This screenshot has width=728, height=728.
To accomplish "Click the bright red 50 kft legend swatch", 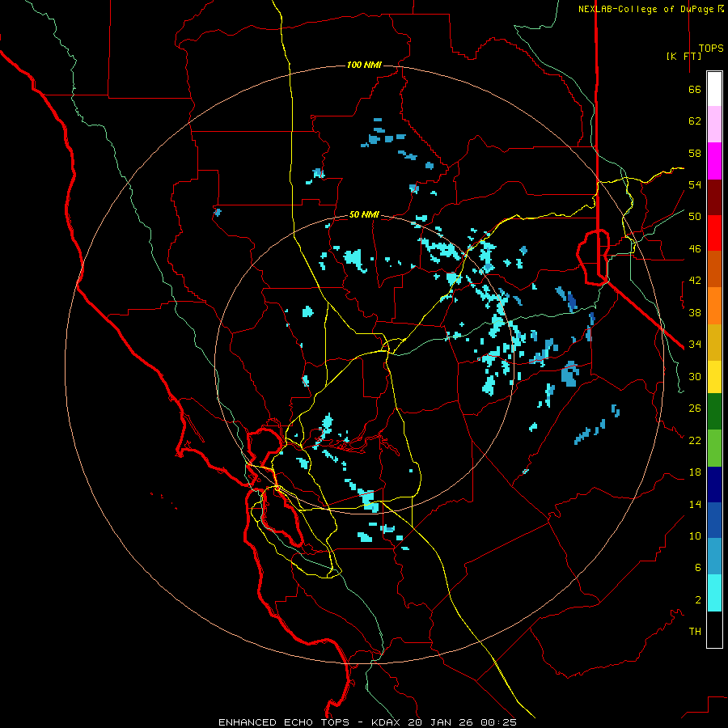I will 714,233.
